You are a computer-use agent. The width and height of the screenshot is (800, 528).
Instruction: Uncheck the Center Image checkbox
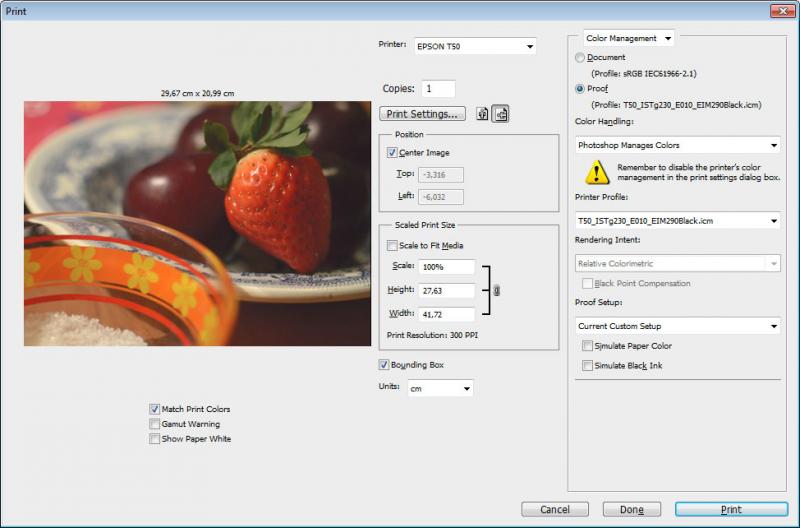392,153
